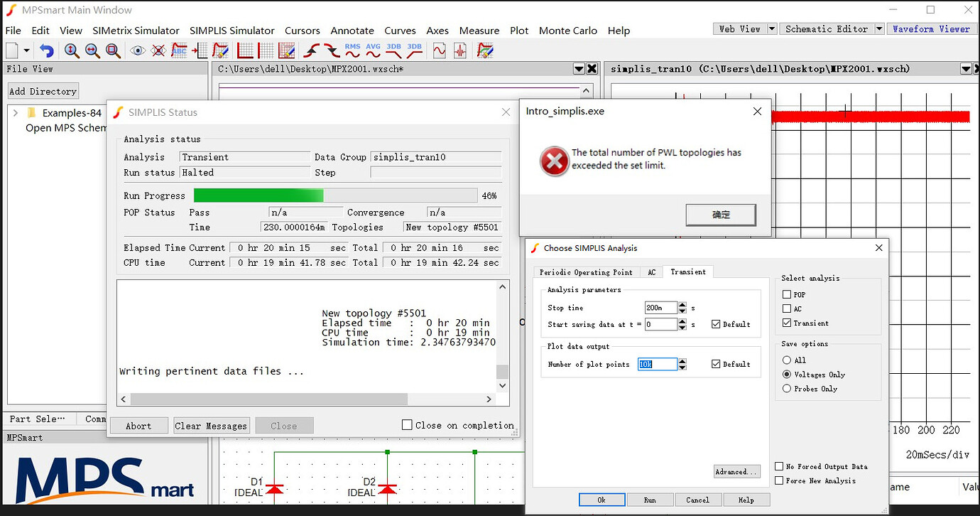
Task: Click the Stop time input field
Action: coord(660,308)
